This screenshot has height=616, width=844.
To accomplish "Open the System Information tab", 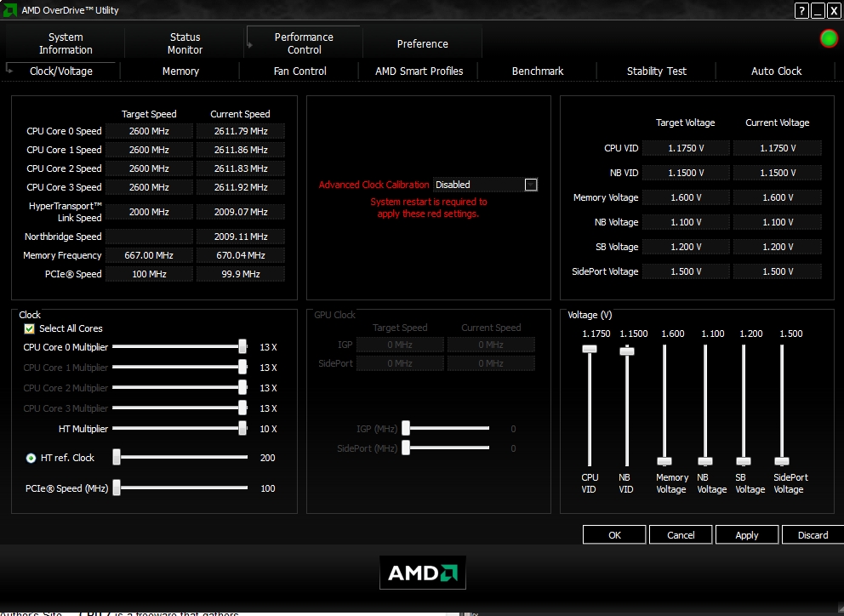I will [66, 43].
